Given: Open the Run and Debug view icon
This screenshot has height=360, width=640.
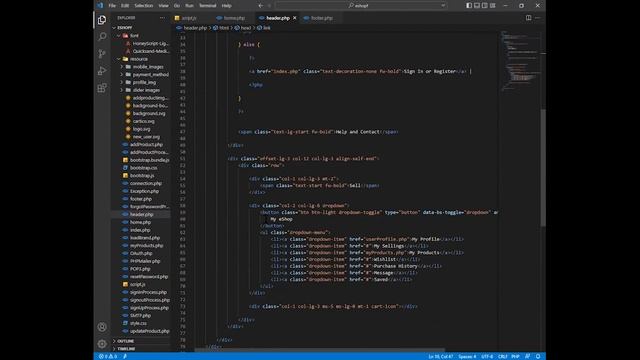Looking at the screenshot, I should [102, 71].
